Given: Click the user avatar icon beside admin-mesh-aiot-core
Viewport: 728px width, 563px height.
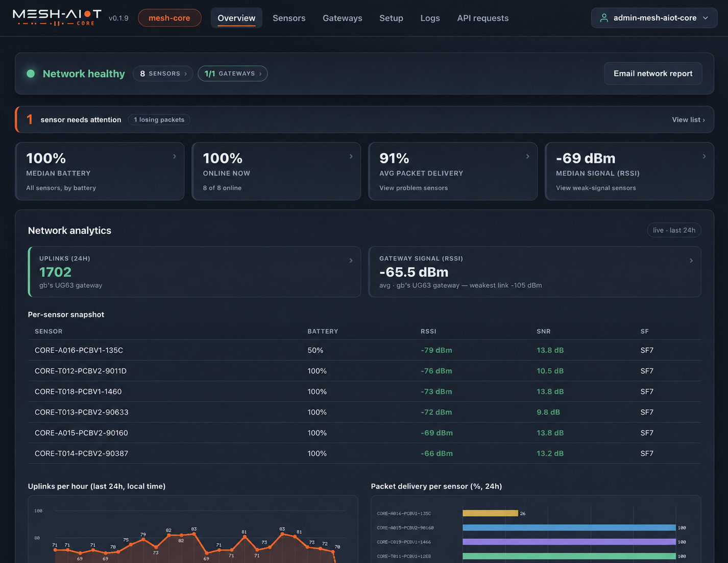Looking at the screenshot, I should 604,18.
